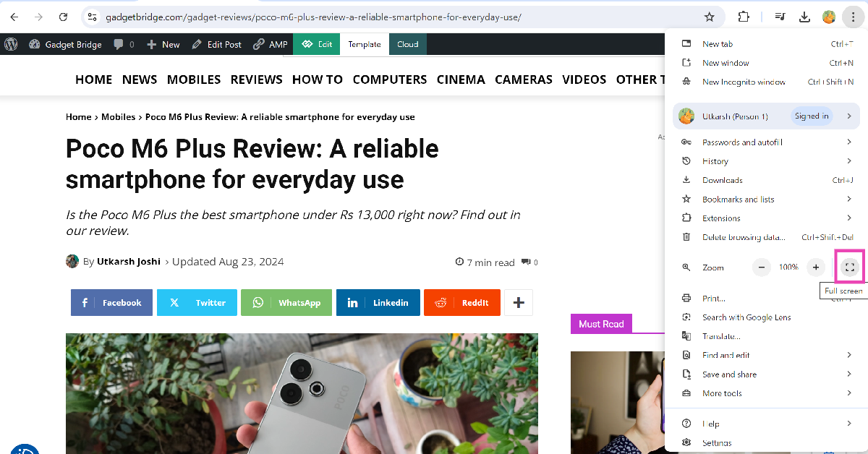The image size is (868, 454).
Task: Select the Cloud tab
Action: pyautogui.click(x=408, y=44)
